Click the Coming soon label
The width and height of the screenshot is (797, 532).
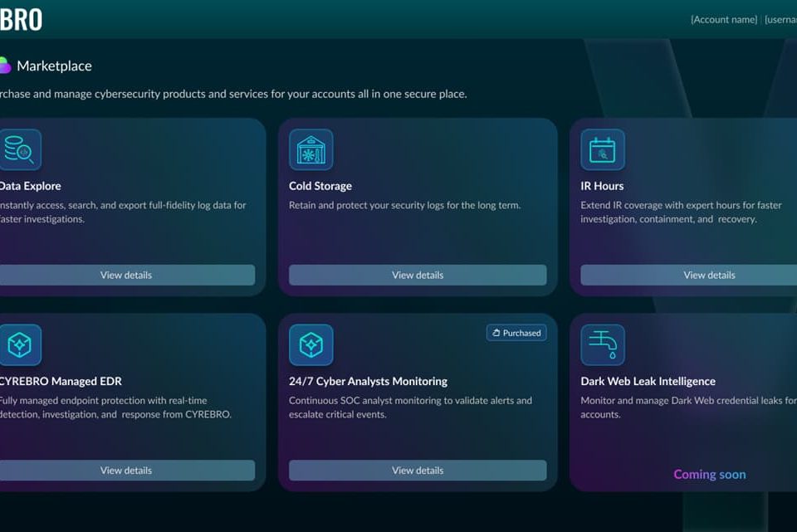pos(709,475)
